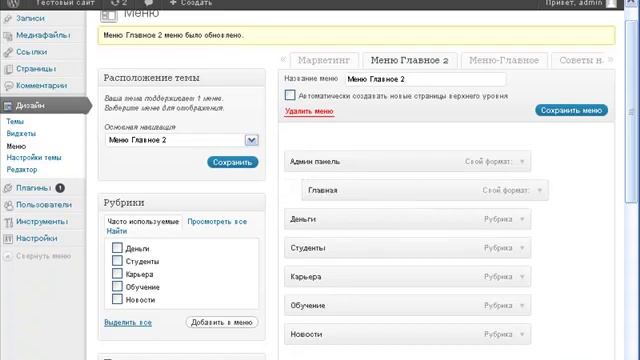Screen dimensions: 640x360
Task: Click the Ссылки links chain icon
Action: click(x=8, y=52)
